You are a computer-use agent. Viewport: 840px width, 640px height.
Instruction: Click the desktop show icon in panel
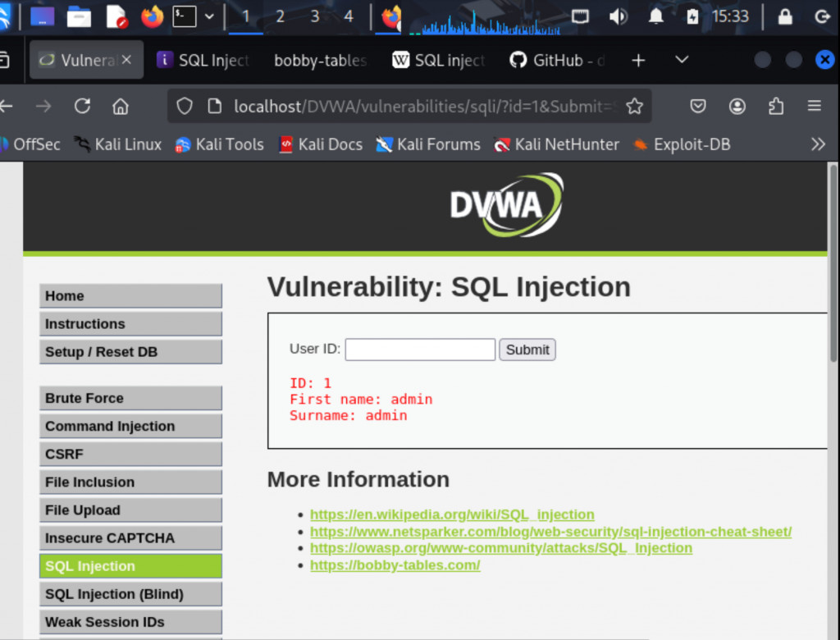pos(43,16)
